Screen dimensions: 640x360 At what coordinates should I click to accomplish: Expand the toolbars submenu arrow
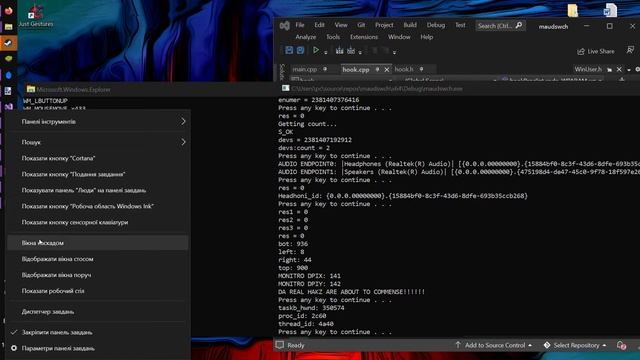click(x=183, y=122)
